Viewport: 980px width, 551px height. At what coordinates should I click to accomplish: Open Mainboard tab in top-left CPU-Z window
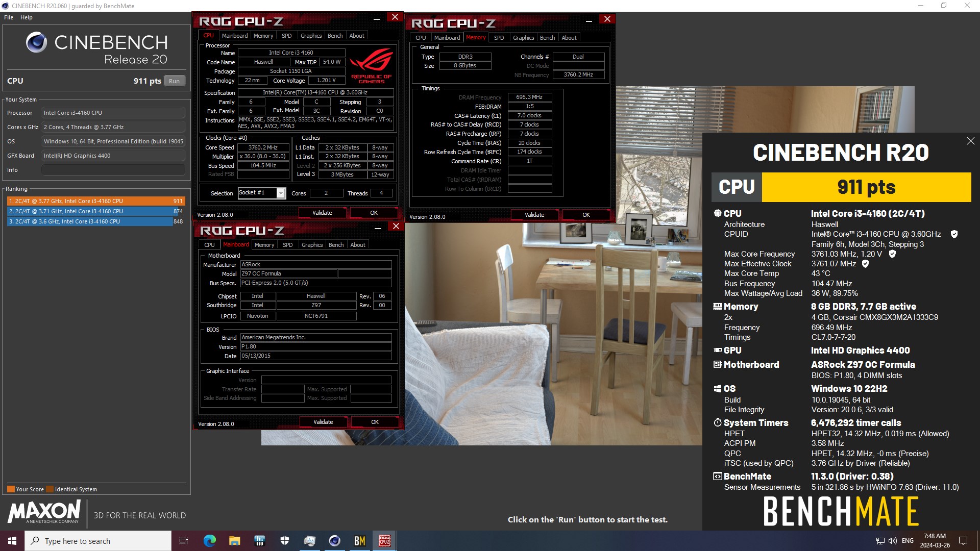coord(235,36)
